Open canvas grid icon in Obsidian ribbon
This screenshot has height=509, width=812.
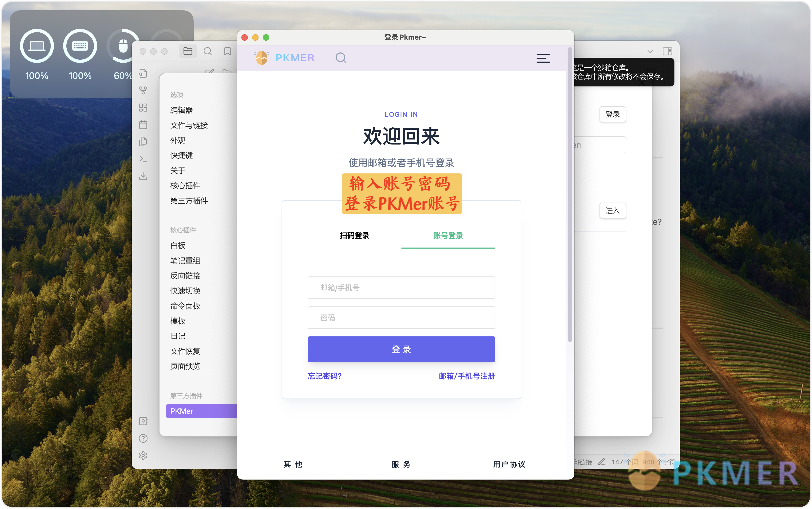tap(143, 107)
